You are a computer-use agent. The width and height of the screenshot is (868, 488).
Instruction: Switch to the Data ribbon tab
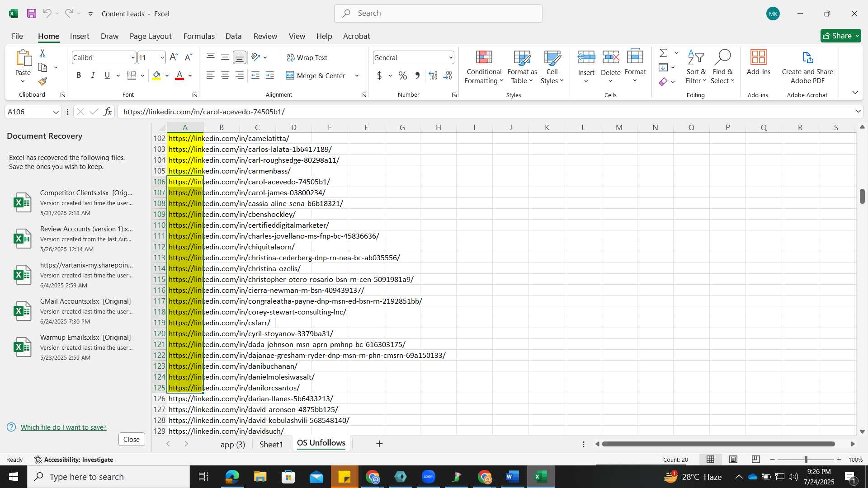pyautogui.click(x=233, y=36)
